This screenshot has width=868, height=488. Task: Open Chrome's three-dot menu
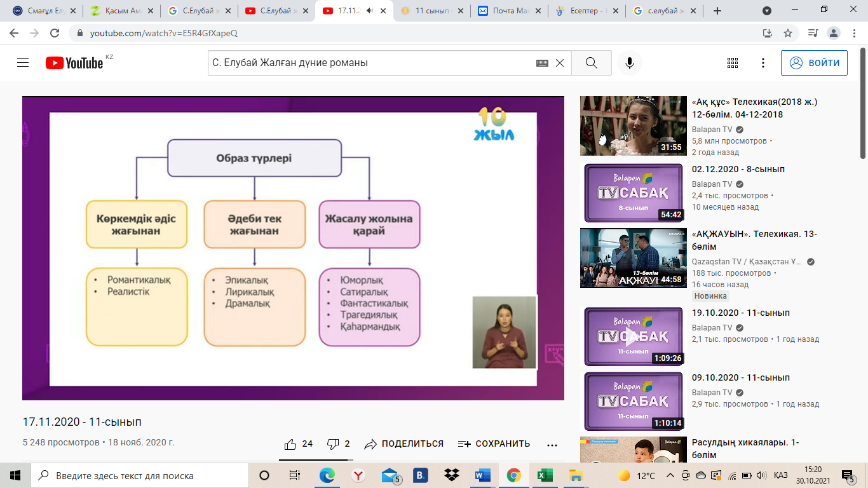click(x=854, y=33)
